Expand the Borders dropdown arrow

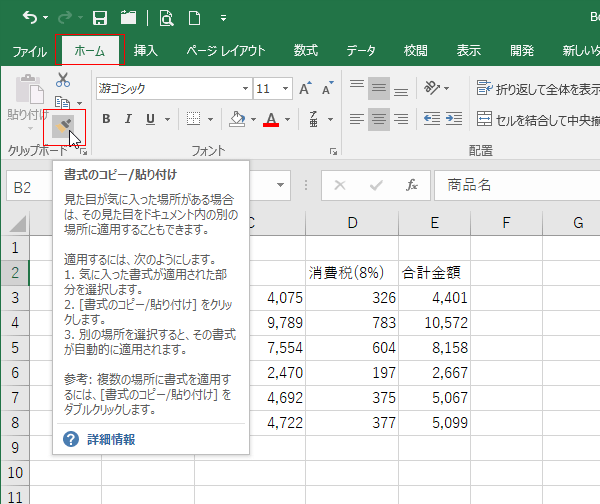click(x=210, y=120)
